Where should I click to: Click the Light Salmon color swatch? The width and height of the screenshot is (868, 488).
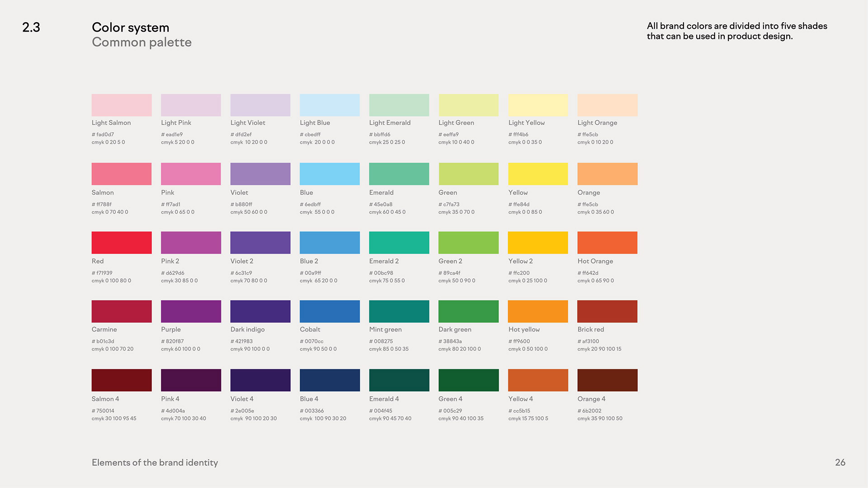point(121,105)
